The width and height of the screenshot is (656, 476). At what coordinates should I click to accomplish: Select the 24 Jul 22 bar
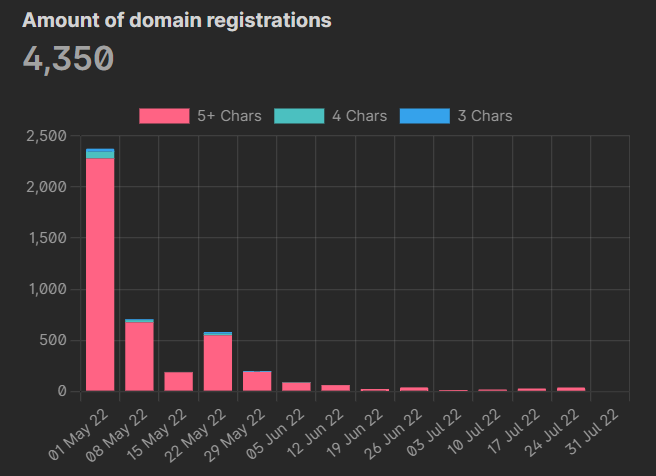coord(570,389)
